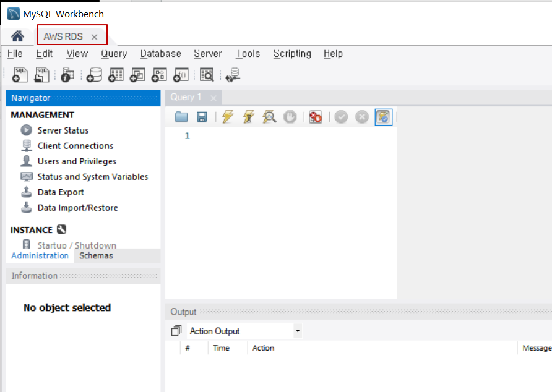Open the Scripting menu
This screenshot has width=552, height=392.
(292, 54)
